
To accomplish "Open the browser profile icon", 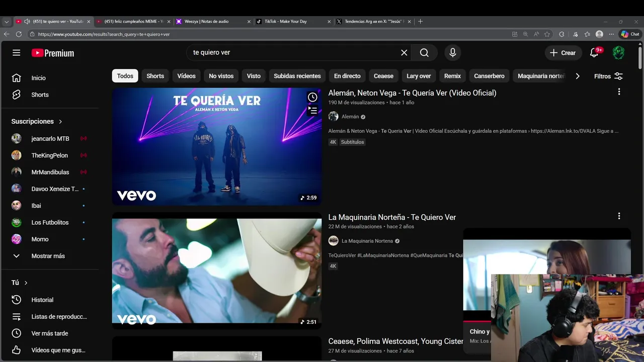I will [x=599, y=34].
